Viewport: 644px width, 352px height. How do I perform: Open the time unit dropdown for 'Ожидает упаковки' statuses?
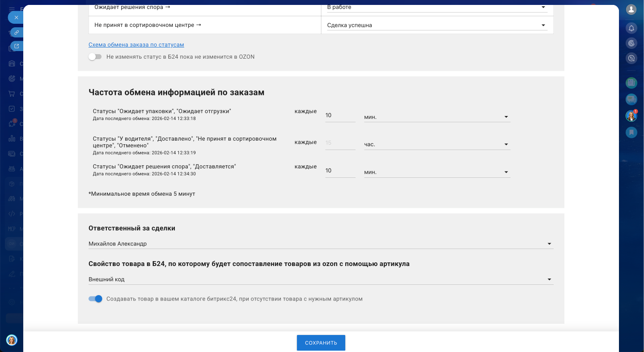437,117
